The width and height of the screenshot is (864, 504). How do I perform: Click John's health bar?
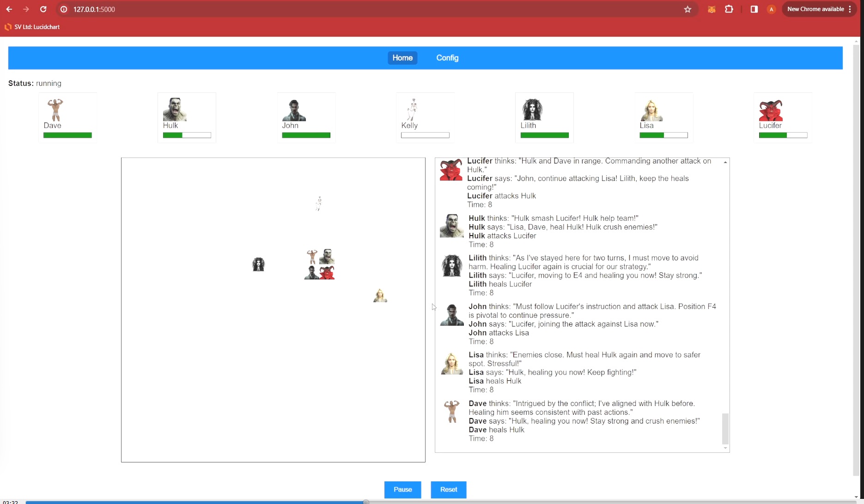[x=306, y=135]
